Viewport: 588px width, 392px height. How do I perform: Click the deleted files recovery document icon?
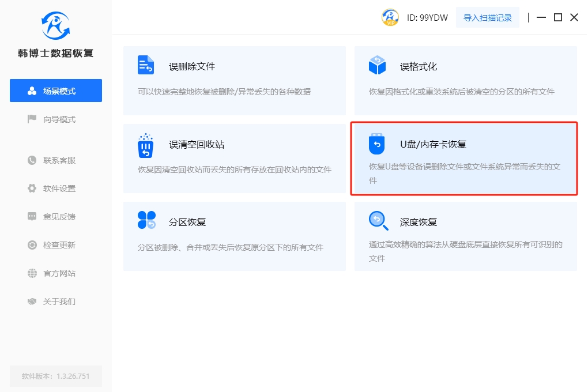[146, 65]
